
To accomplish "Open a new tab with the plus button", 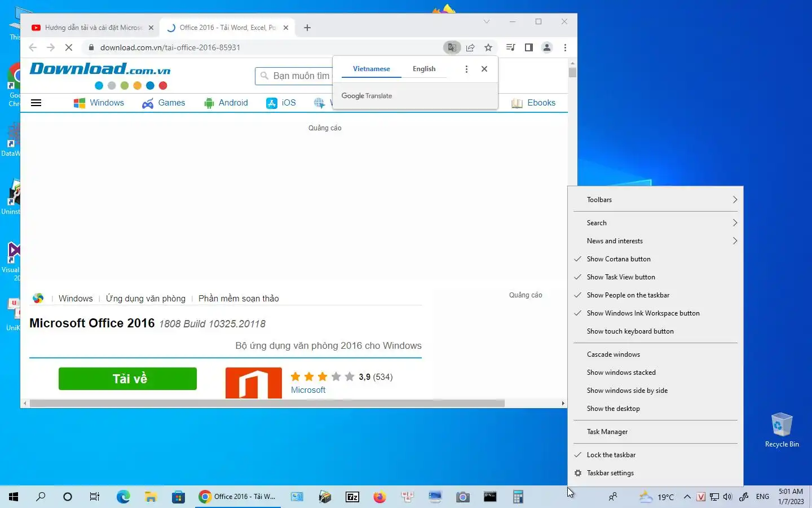I will [307, 28].
